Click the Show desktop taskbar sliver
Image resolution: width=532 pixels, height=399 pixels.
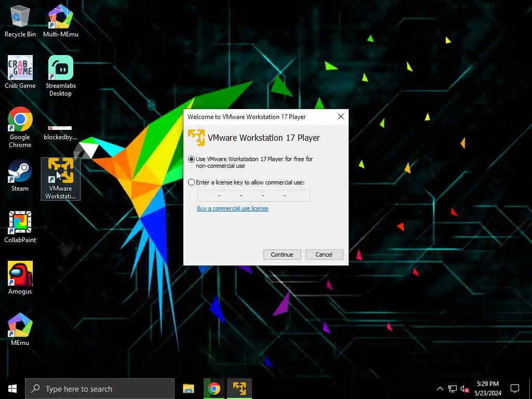coord(530,389)
